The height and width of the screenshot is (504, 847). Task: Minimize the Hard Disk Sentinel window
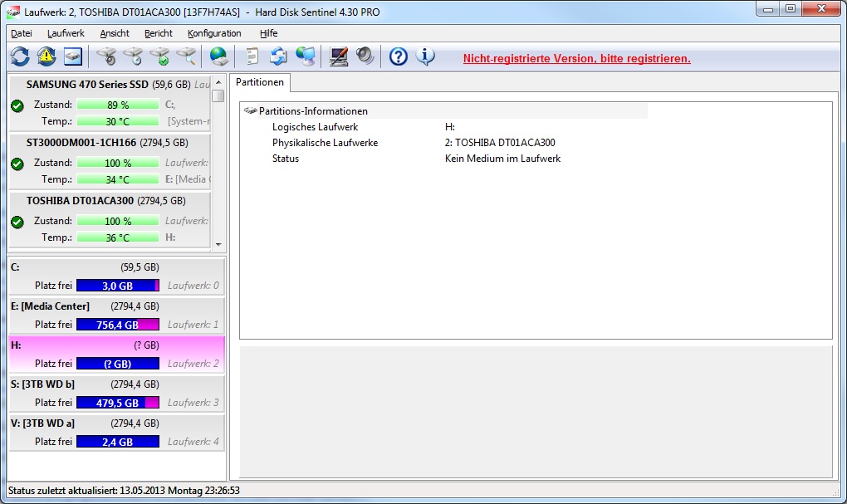coord(767,9)
